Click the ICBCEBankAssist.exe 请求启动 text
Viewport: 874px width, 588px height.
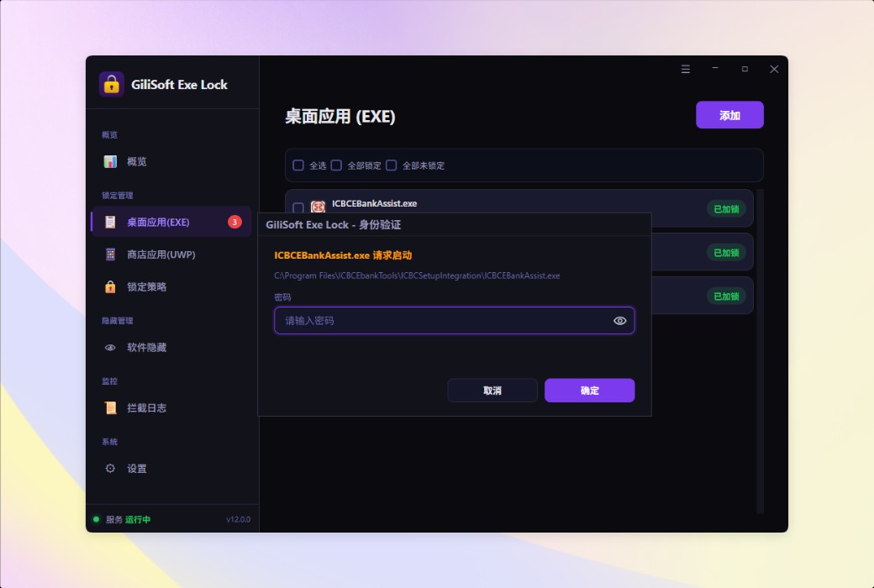click(343, 255)
